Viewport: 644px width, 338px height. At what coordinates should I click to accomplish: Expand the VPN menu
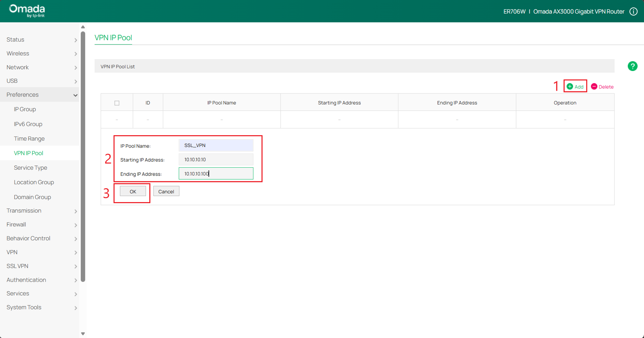pos(40,252)
